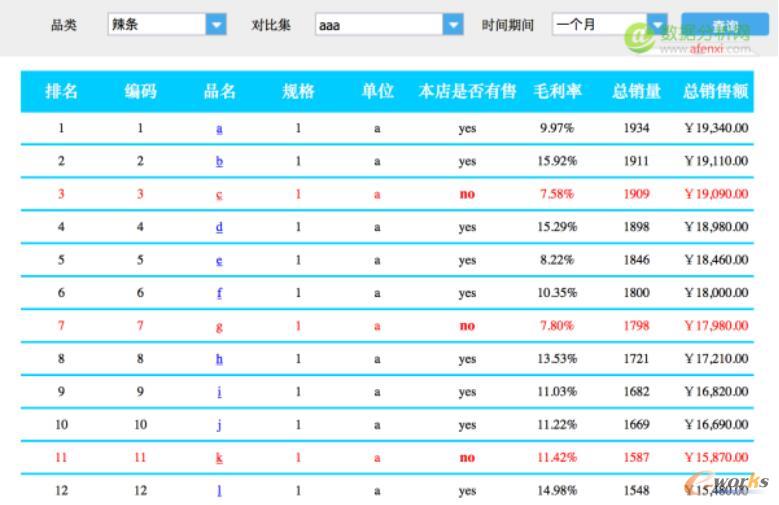This screenshot has height=505, width=779.
Task: Click the 品类 field showing 辣条
Action: pos(157,24)
